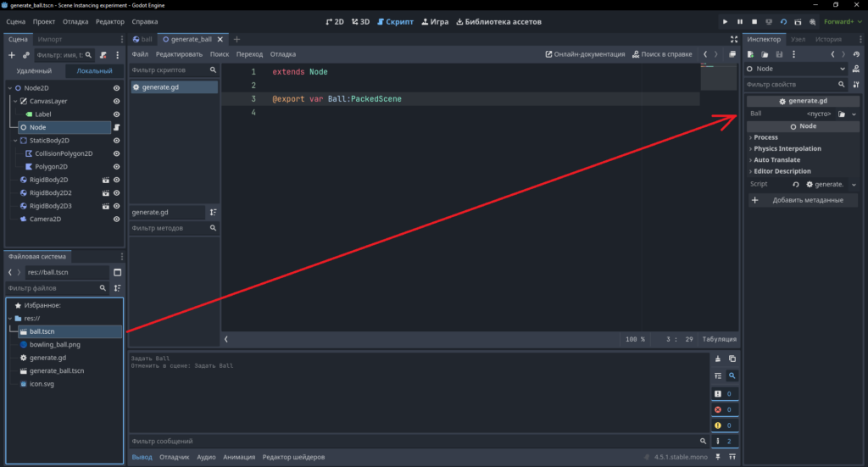This screenshot has width=868, height=467.
Task: Open the Проект menu
Action: pos(44,21)
